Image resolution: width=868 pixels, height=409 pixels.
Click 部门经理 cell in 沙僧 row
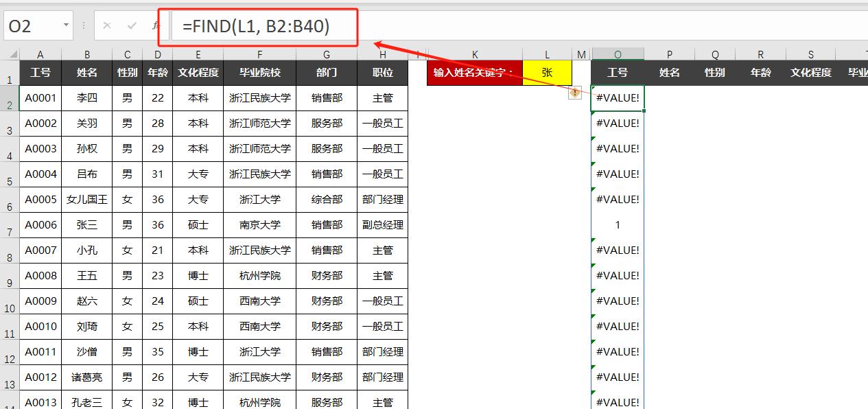click(382, 351)
